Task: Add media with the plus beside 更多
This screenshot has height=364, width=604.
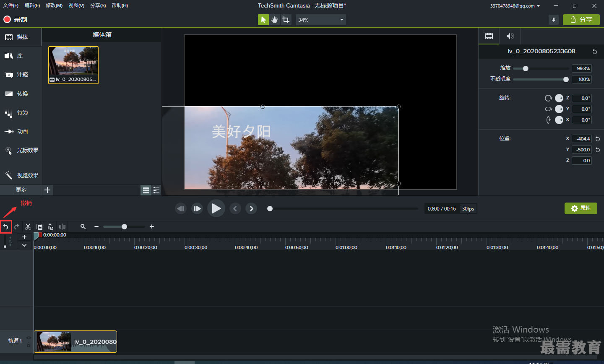Action: [x=47, y=190]
